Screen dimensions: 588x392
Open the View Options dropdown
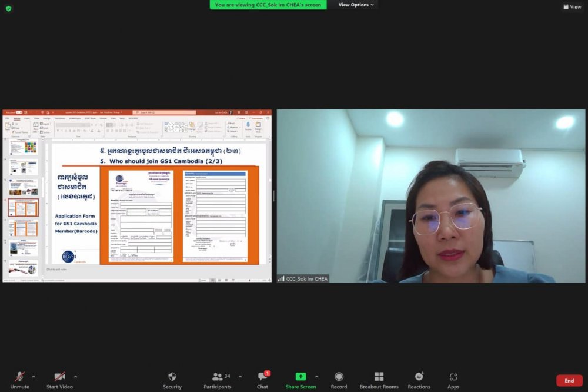356,5
